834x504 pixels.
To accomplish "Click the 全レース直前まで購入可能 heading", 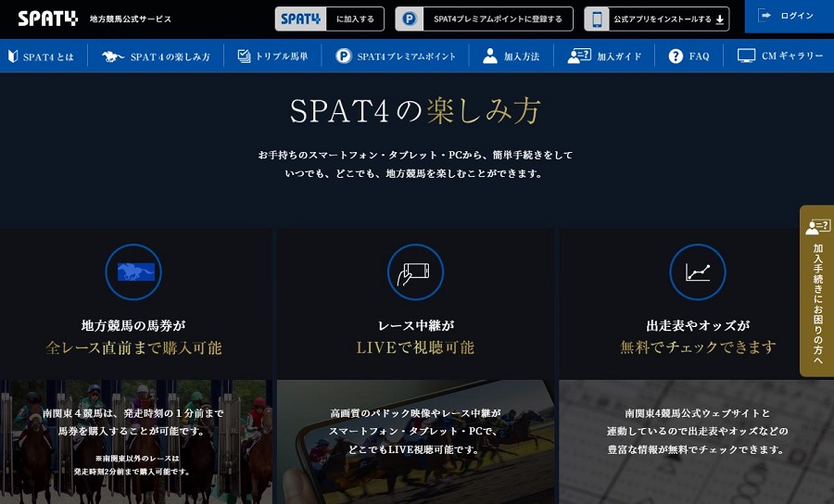I will (x=133, y=347).
